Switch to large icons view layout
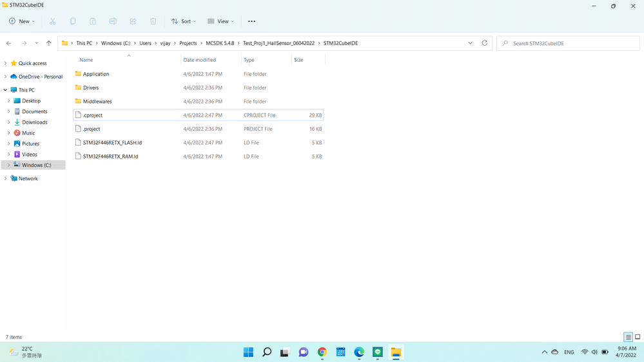Viewport: 644px width, 362px height. click(x=638, y=337)
